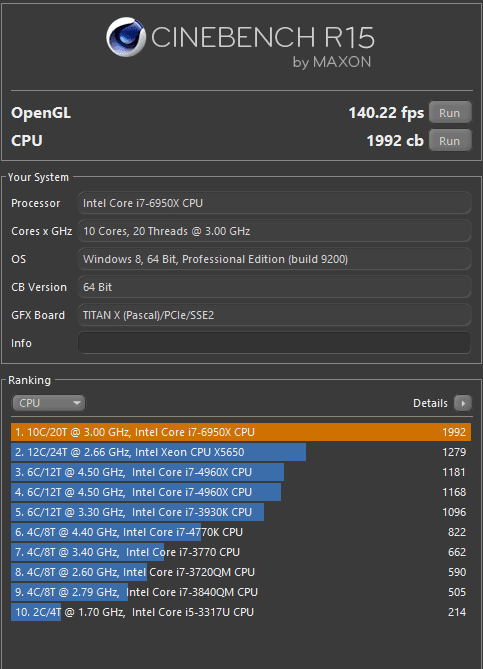
Task: Click the Processor field Intel Core i7-6950X
Action: coord(274,203)
